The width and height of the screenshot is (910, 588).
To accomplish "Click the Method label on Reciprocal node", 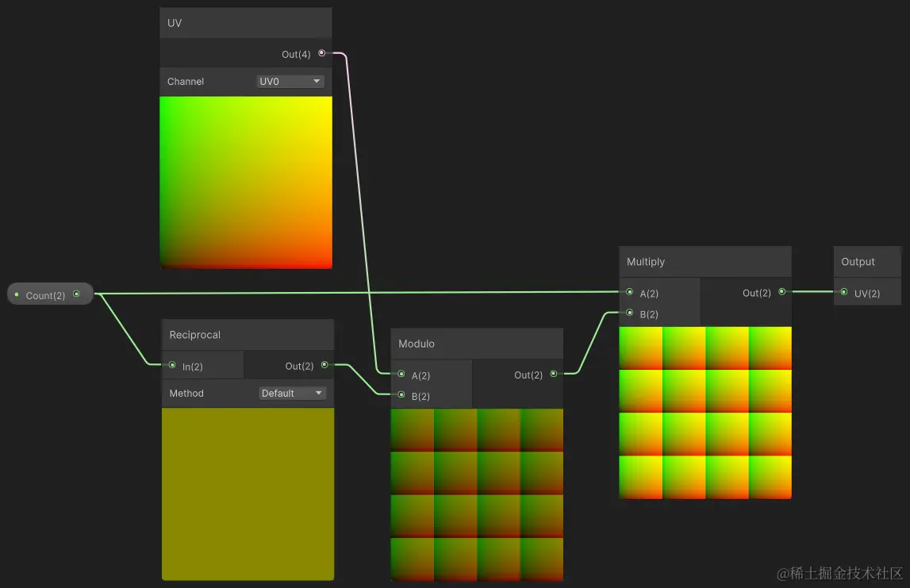I will tap(186, 393).
